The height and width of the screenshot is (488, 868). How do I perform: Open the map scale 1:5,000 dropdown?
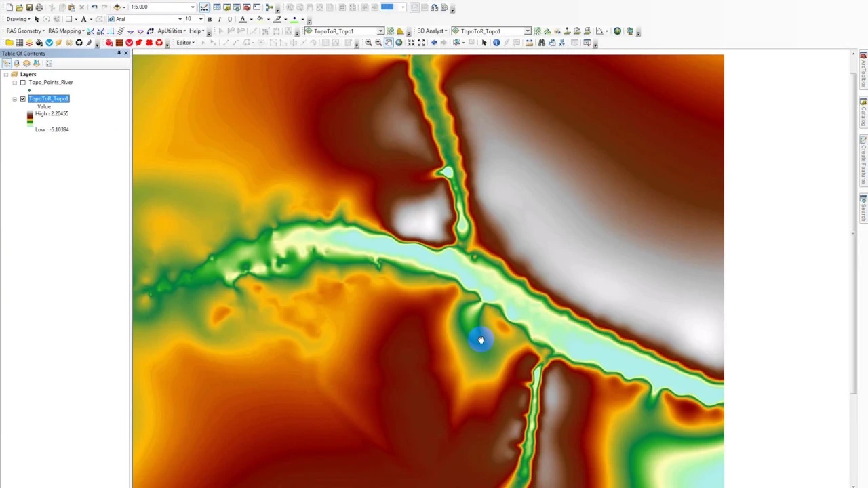[x=193, y=7]
